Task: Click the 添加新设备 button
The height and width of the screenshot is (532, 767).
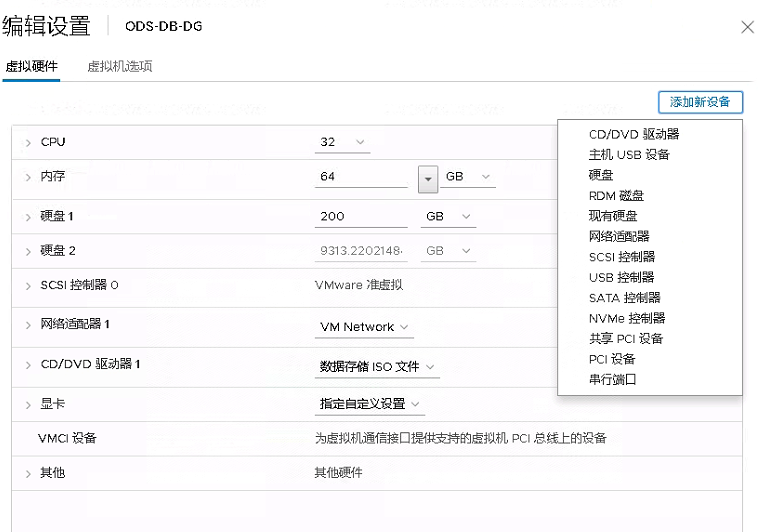Action: [700, 102]
